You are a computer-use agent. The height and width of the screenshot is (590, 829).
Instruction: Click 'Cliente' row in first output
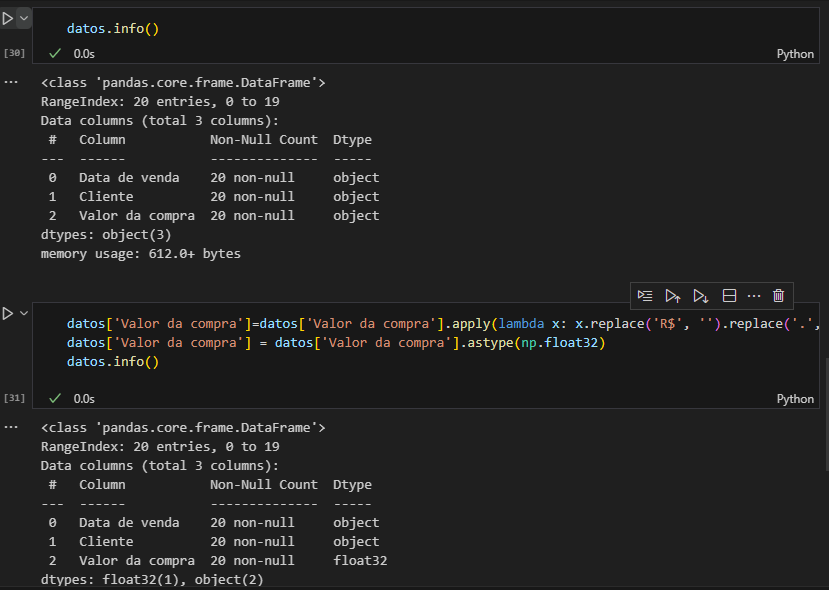214,197
